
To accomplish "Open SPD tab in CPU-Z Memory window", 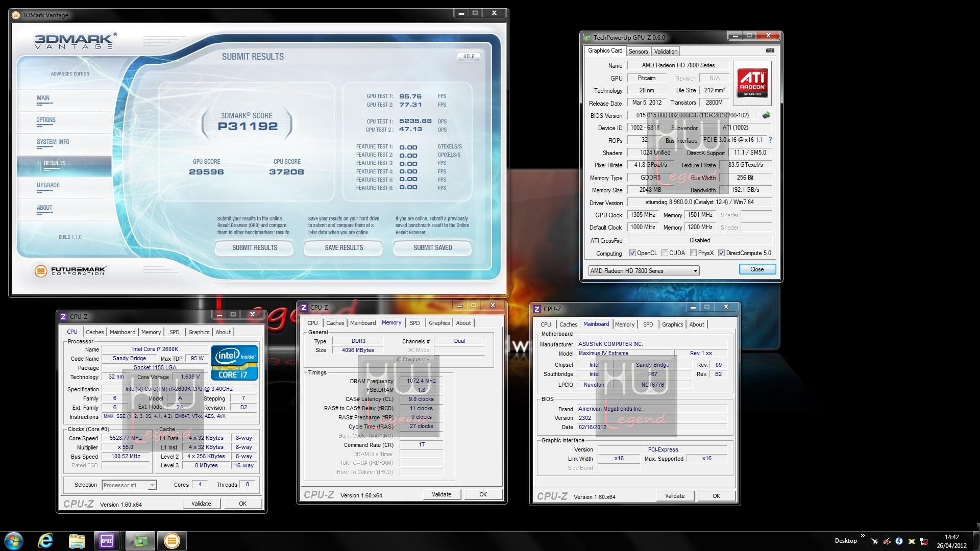I will (414, 323).
